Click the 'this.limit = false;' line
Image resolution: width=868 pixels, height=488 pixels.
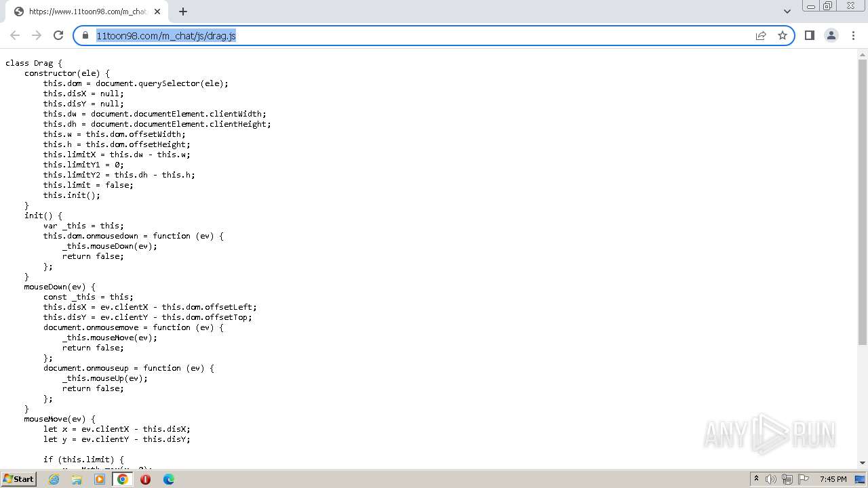(88, 185)
